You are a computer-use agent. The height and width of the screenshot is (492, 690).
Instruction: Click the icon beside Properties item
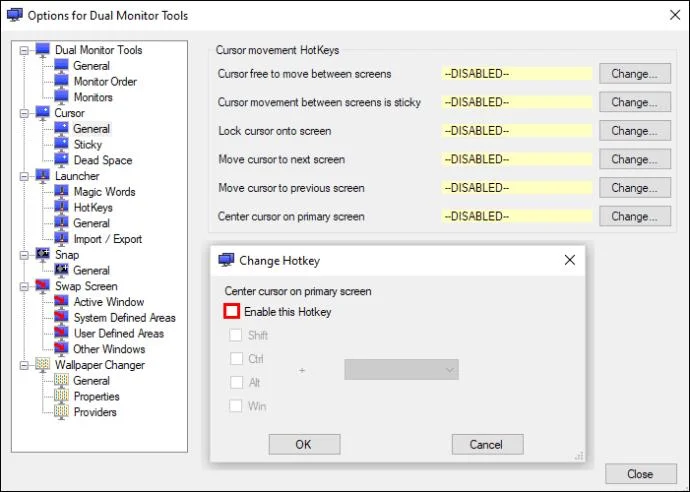pyautogui.click(x=61, y=396)
